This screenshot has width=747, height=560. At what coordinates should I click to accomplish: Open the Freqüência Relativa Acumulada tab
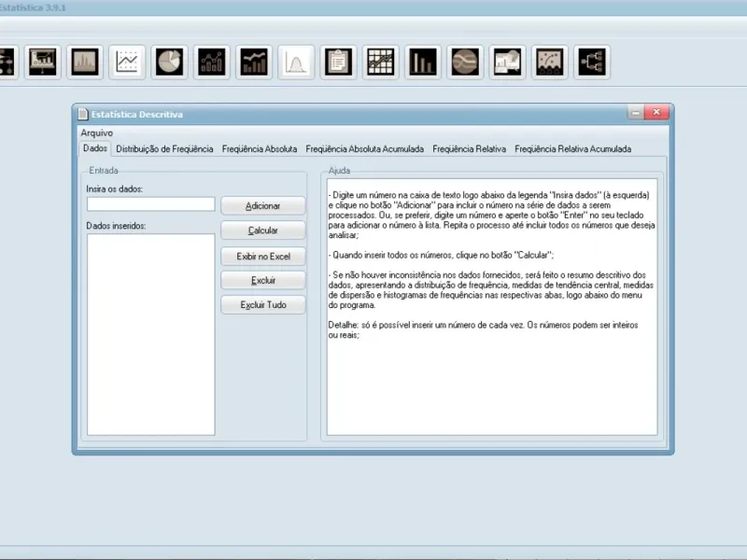click(x=572, y=149)
